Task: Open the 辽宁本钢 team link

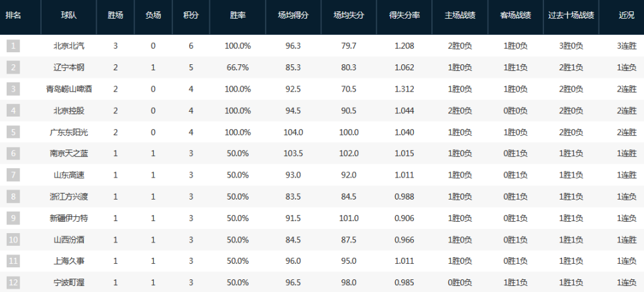Action: point(70,67)
